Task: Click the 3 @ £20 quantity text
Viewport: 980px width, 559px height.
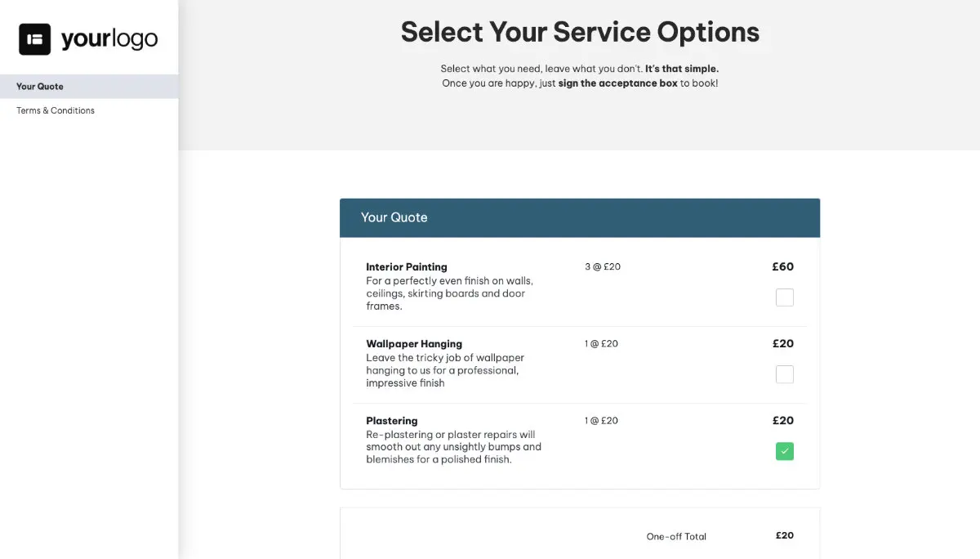Action: (x=602, y=266)
